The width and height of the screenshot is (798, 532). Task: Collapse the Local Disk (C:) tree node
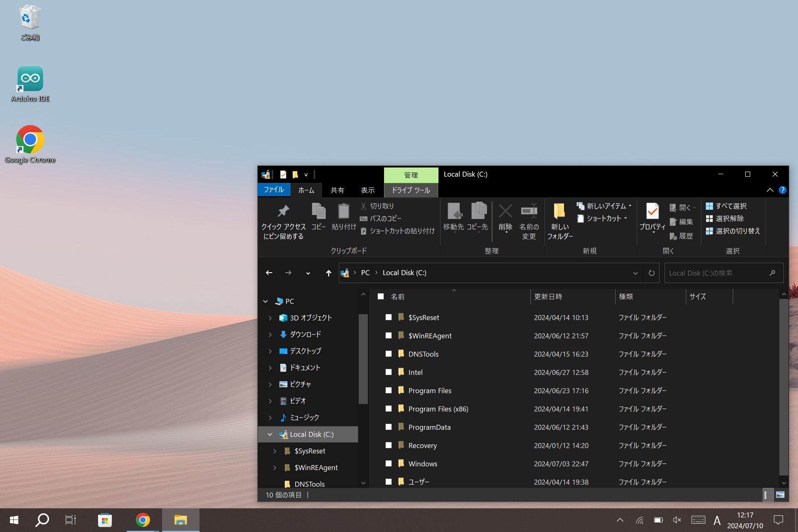coord(270,434)
